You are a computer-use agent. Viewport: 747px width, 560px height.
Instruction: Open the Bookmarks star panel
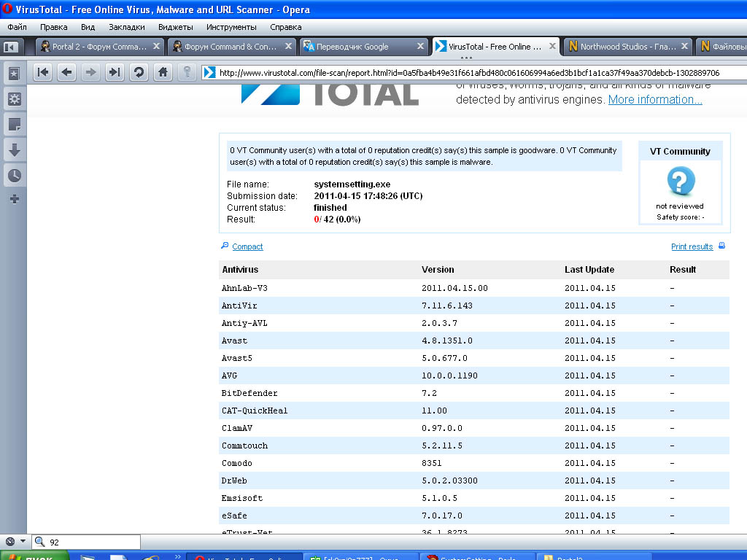[15, 74]
